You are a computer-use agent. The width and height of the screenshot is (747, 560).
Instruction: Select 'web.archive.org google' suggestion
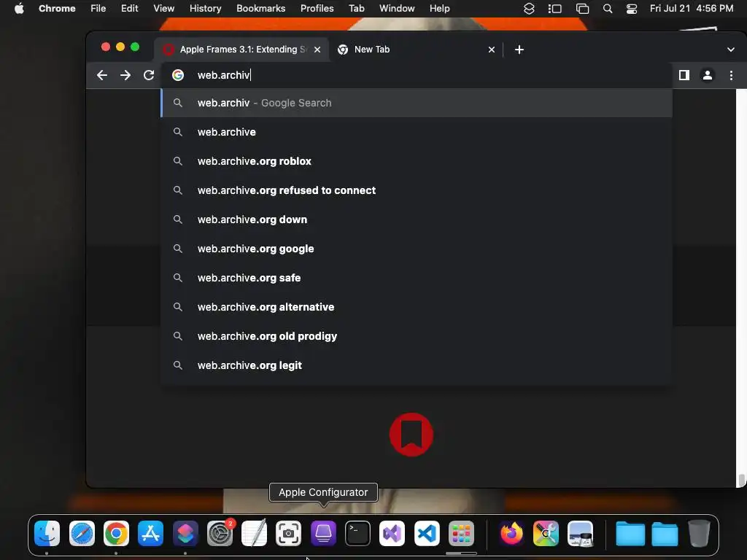[417, 249]
